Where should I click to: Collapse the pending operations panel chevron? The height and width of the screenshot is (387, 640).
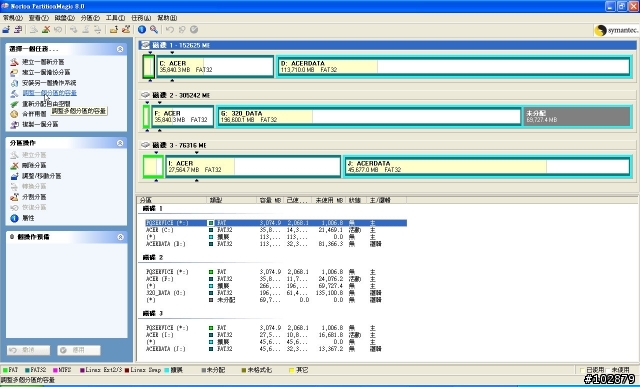coord(120,237)
